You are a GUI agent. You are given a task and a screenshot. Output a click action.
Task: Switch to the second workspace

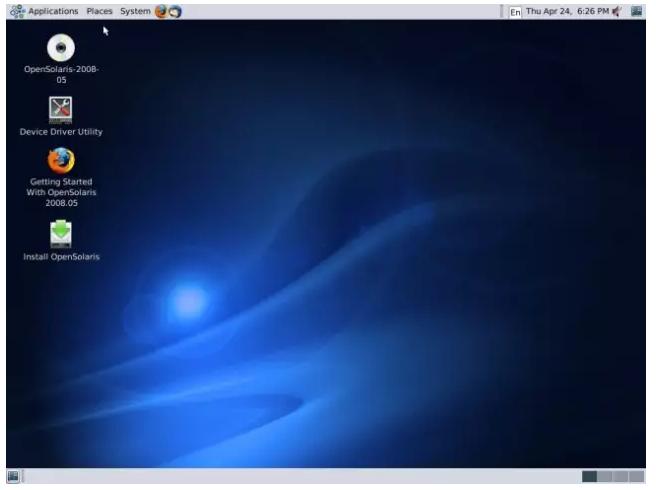pyautogui.click(x=605, y=476)
